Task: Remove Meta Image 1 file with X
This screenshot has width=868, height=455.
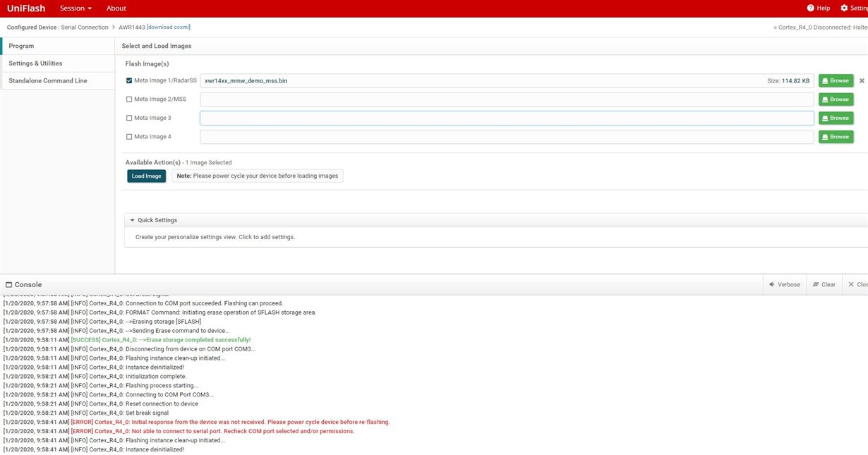Action: pos(862,80)
